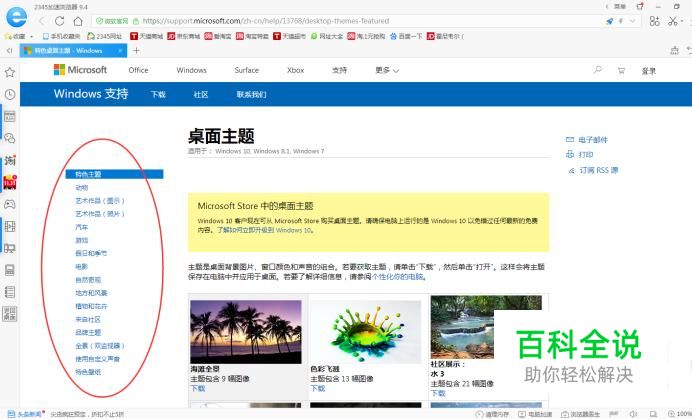Open the WeChat sidebar icon
The width and height of the screenshot is (692, 419).
(10, 138)
